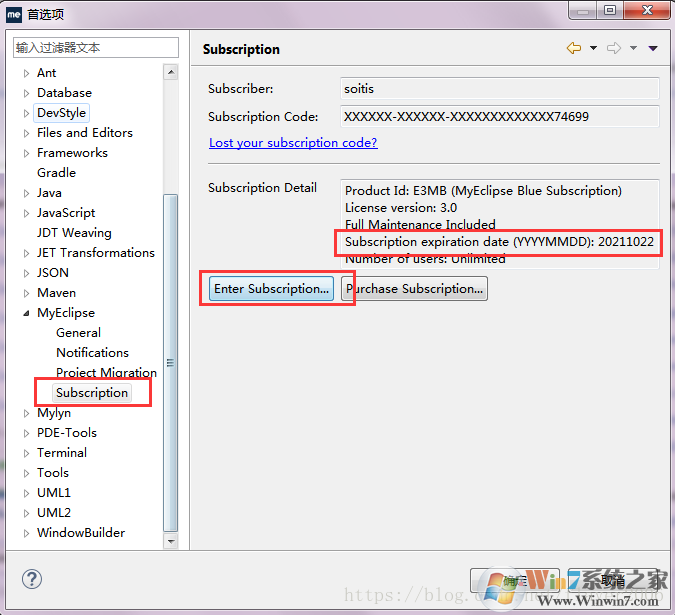675x615 pixels.
Task: Click the tree scrollbar up arrow
Action: [171, 72]
